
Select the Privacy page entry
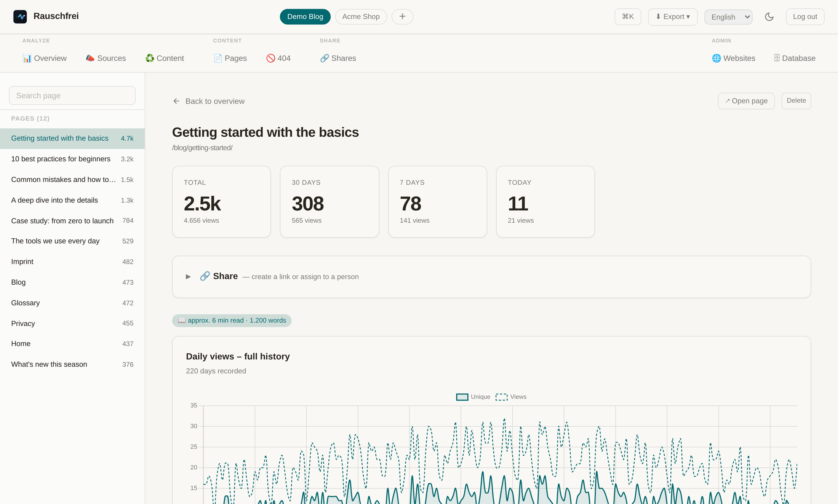coord(72,324)
